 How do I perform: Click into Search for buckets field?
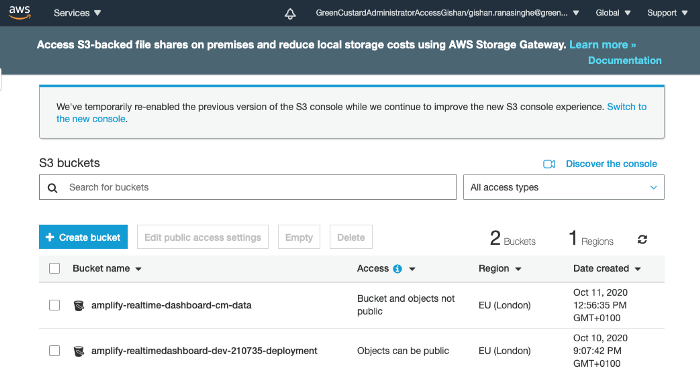(x=248, y=187)
